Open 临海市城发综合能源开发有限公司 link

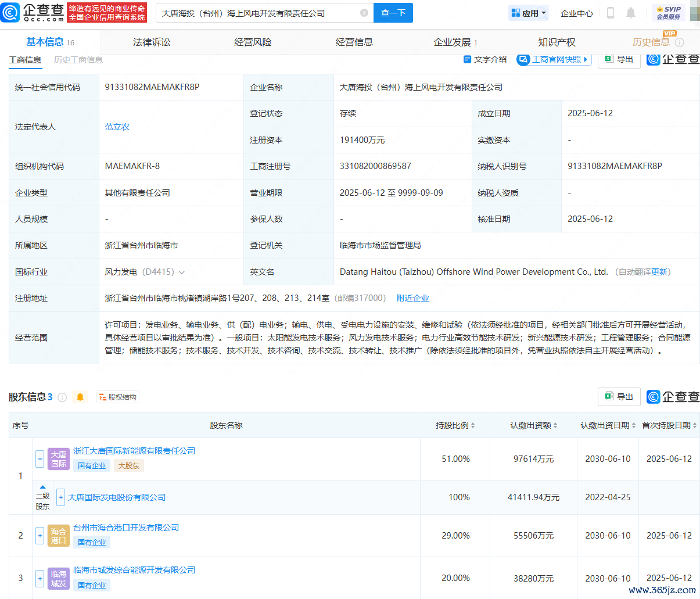(x=134, y=570)
